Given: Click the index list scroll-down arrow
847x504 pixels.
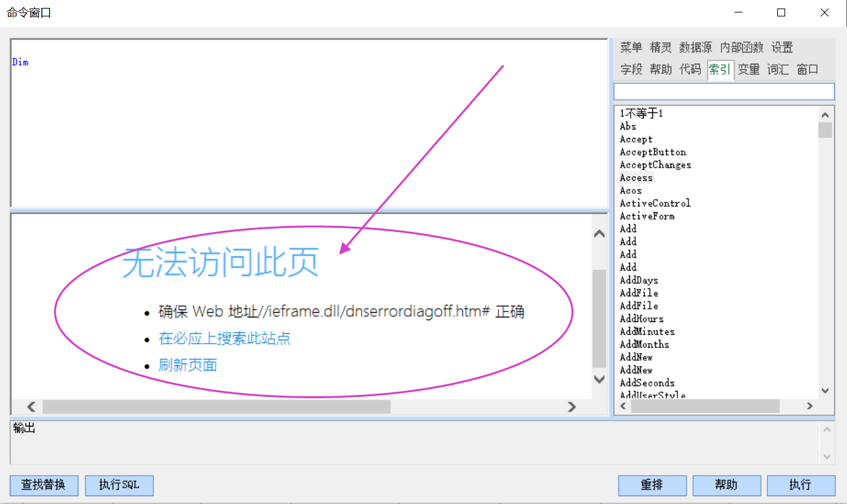Looking at the screenshot, I should [825, 391].
